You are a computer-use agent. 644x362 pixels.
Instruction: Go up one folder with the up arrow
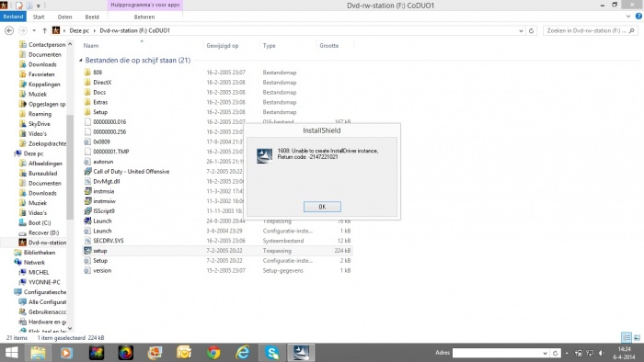(x=44, y=30)
